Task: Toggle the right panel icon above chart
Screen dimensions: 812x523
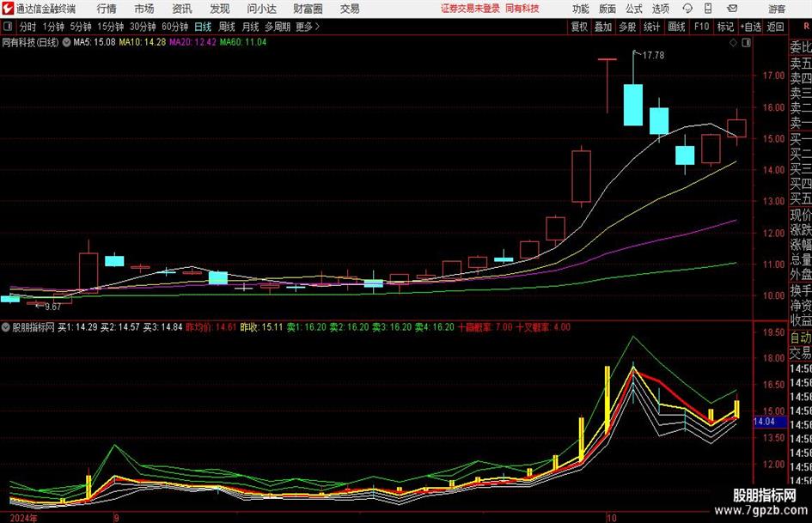Action: pos(746,43)
